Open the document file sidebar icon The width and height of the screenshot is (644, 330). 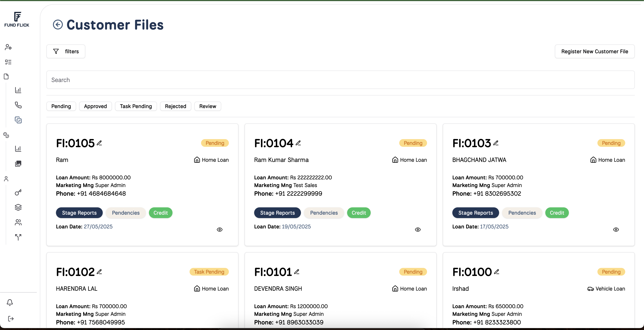[6, 76]
